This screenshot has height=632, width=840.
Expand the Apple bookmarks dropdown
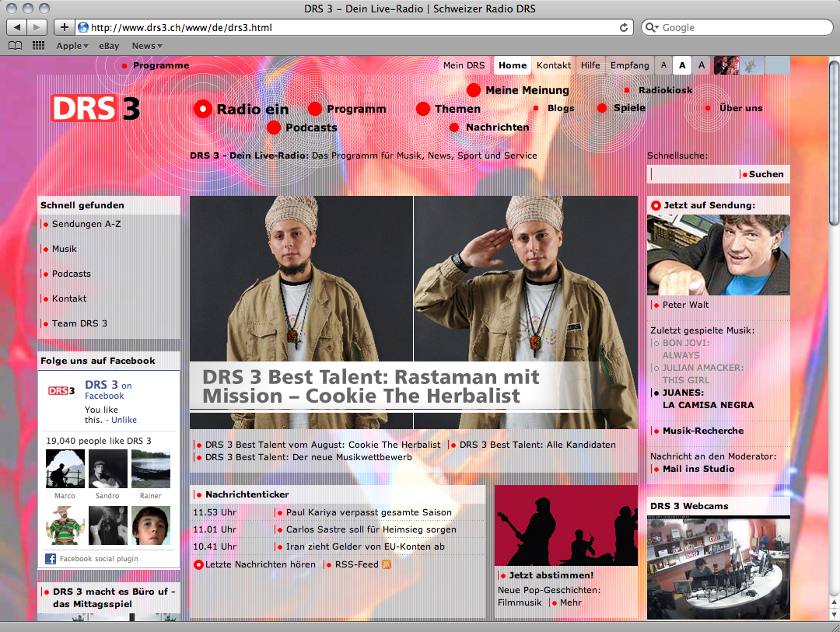click(72, 46)
